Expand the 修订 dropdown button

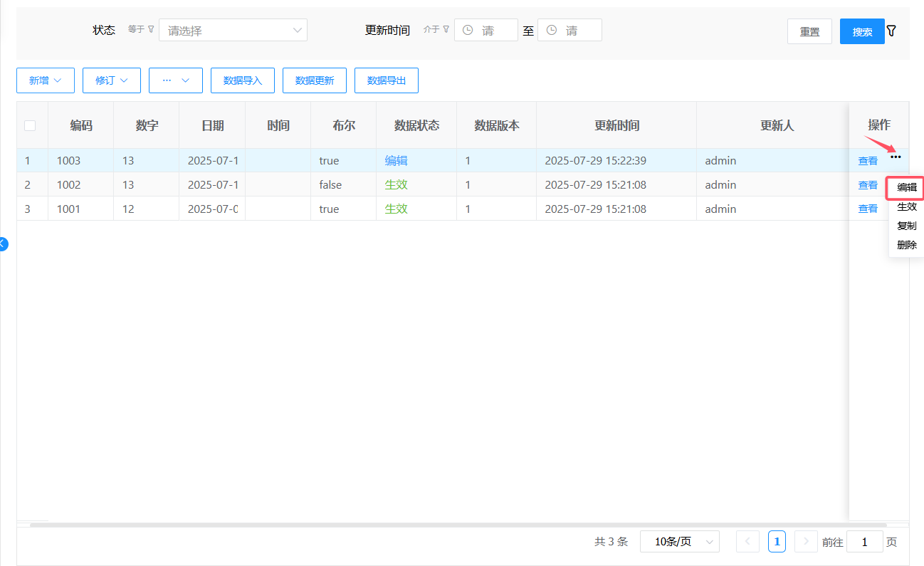point(112,80)
